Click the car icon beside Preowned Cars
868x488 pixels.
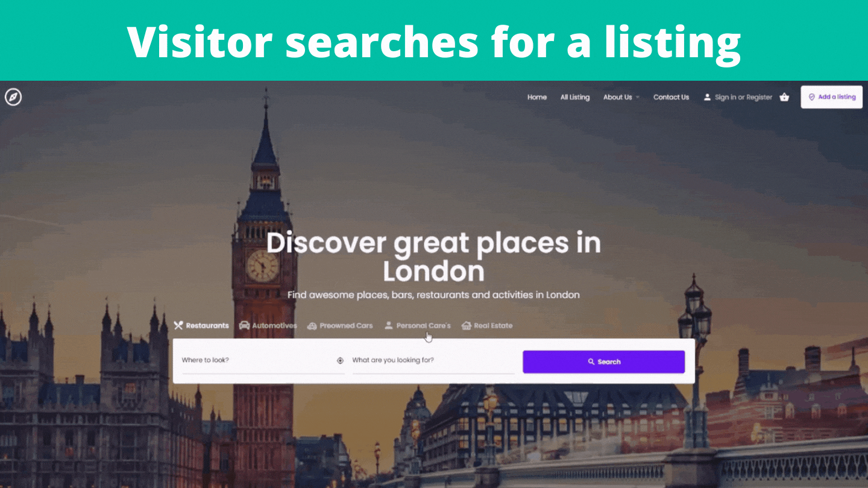tap(312, 326)
